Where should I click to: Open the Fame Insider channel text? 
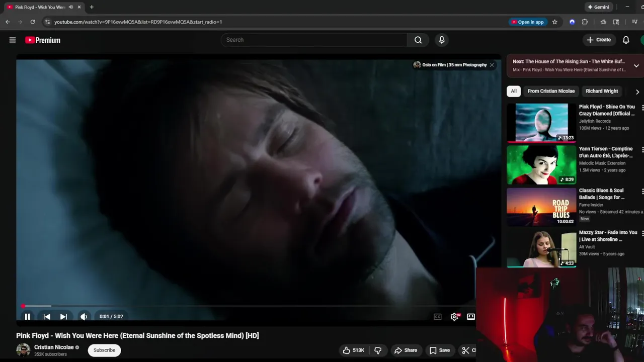[x=591, y=205]
